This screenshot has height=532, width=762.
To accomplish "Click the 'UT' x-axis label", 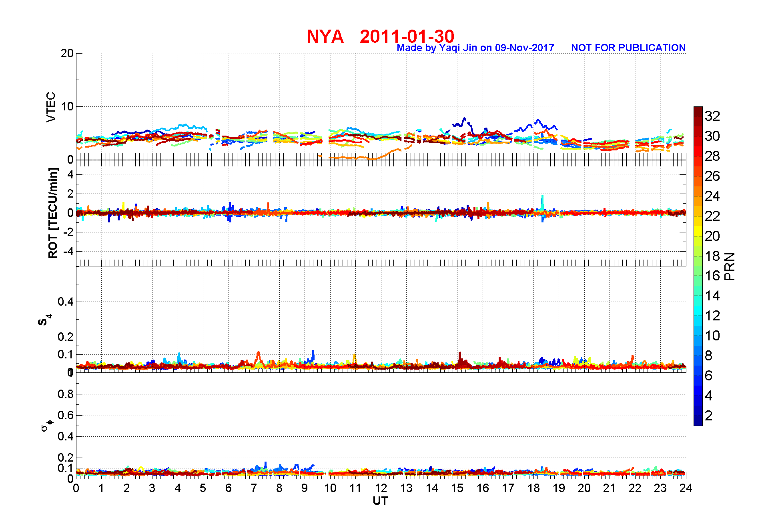I will [x=380, y=501].
